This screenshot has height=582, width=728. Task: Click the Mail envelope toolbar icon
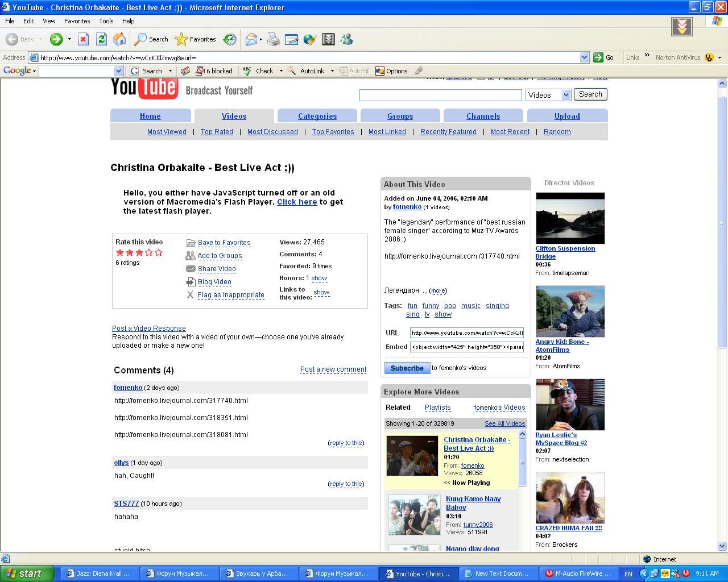tap(251, 39)
